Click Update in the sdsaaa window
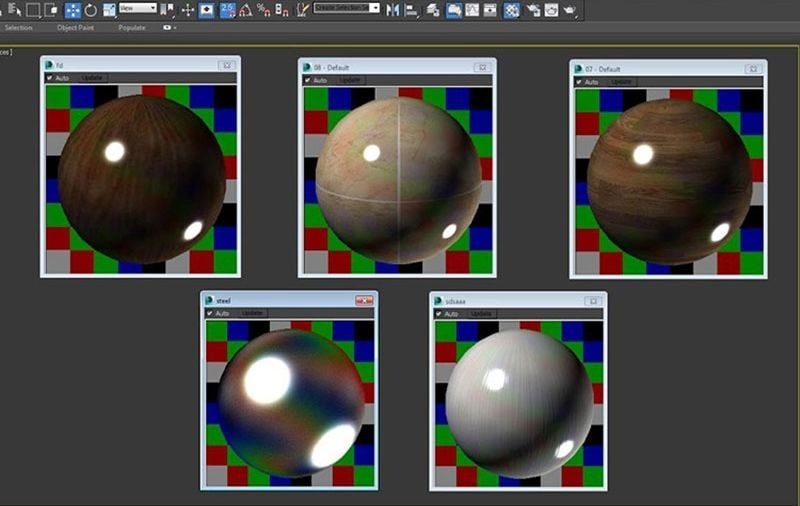 (x=481, y=314)
